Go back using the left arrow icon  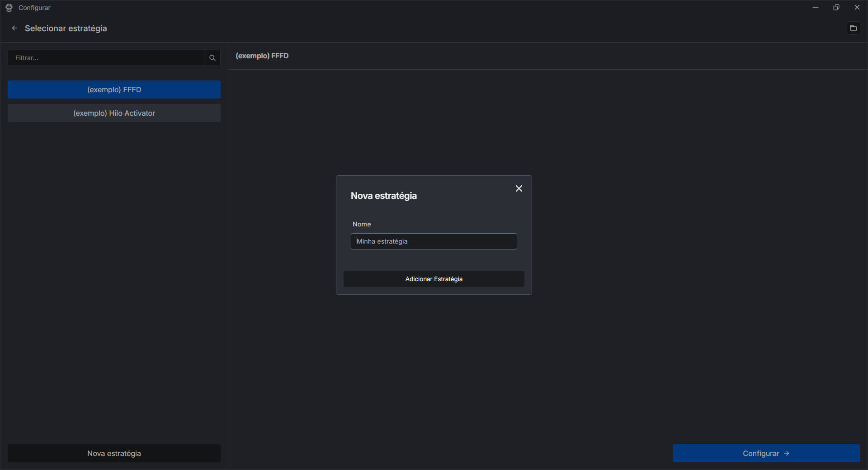tap(14, 28)
